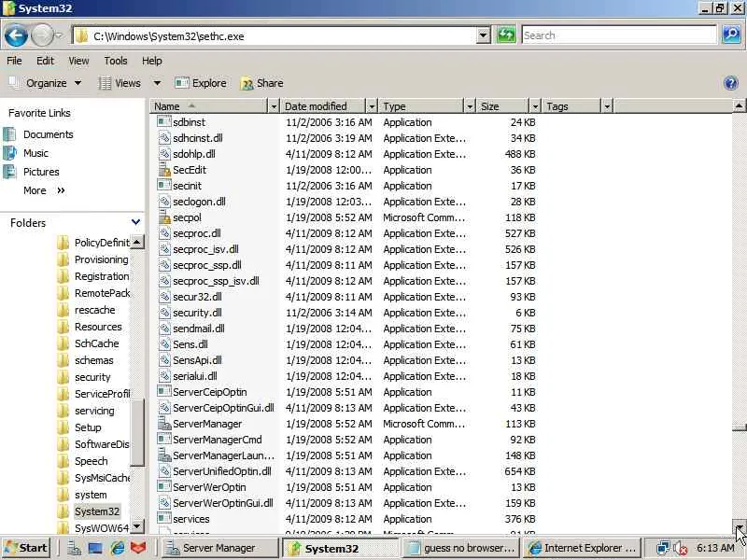Open the Help menu
The image size is (747, 560).
pos(152,61)
